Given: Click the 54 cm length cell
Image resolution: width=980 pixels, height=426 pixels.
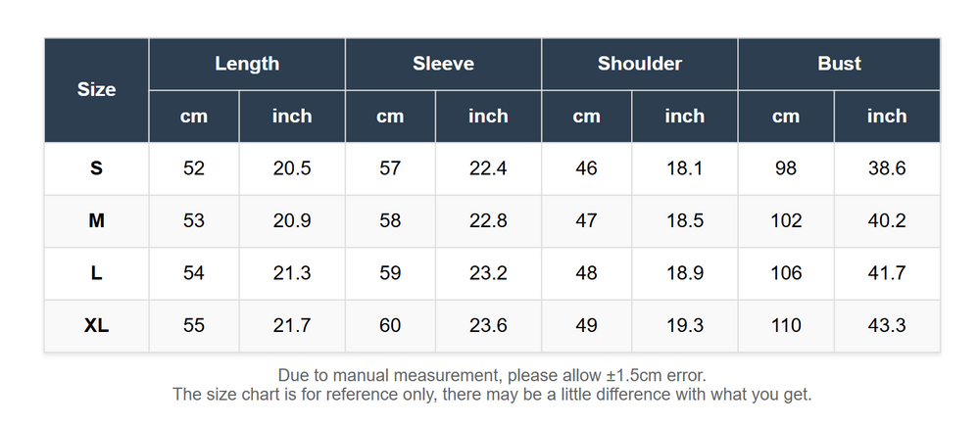Looking at the screenshot, I should [194, 273].
